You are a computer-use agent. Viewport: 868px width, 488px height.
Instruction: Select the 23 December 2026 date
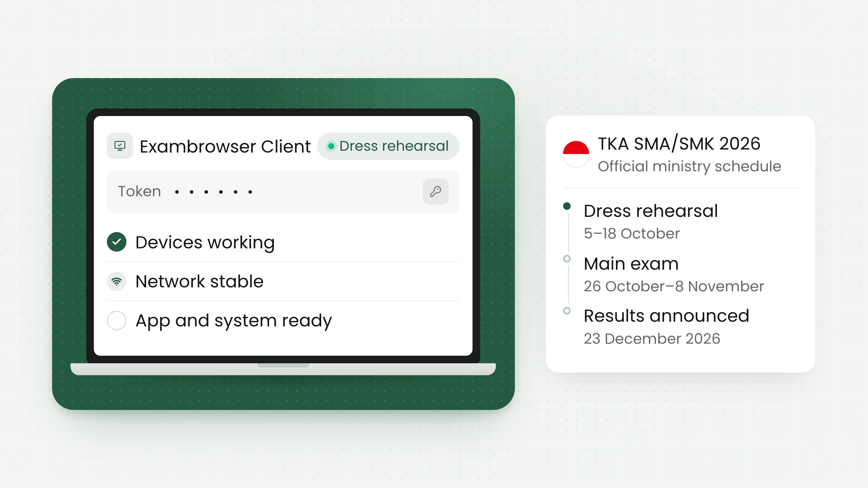click(652, 339)
